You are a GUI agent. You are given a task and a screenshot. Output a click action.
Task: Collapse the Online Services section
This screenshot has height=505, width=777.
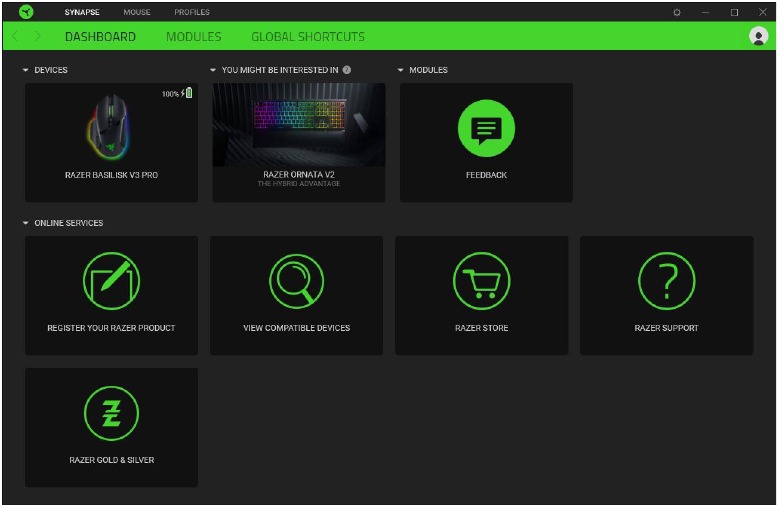25,224
